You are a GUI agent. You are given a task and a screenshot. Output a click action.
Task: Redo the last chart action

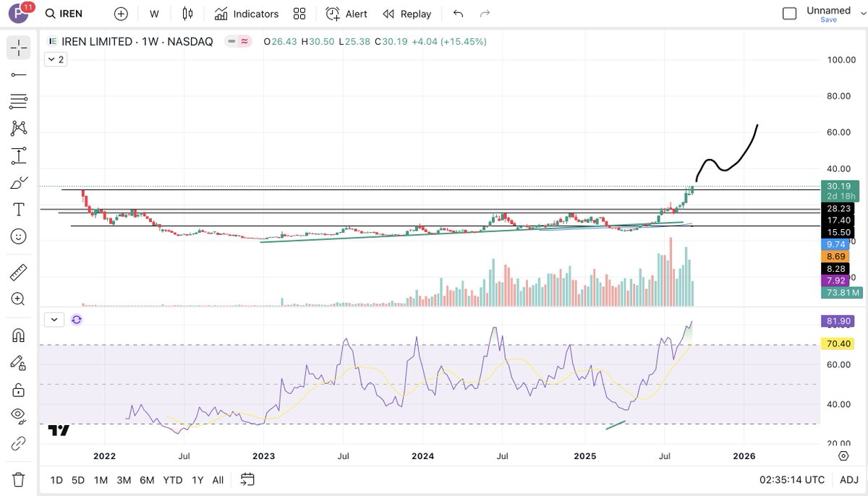(485, 14)
